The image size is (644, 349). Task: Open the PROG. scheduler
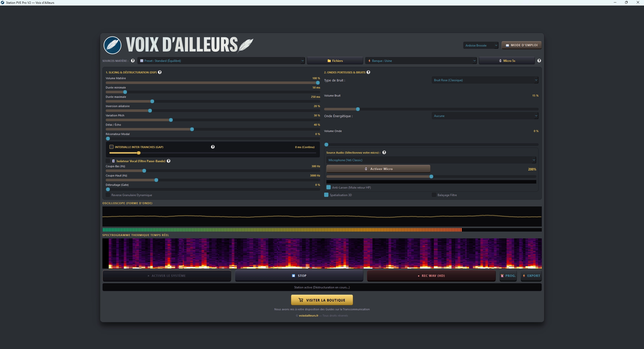(508, 276)
